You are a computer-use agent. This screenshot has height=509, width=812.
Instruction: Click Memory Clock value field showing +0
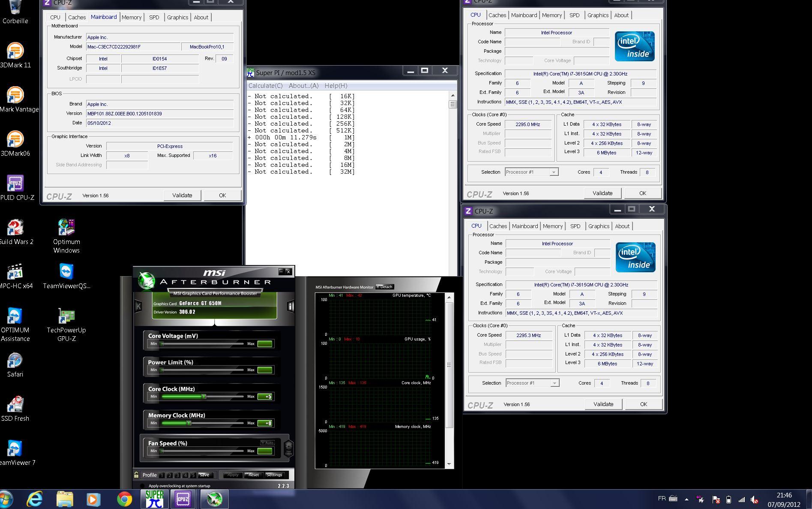tap(265, 423)
